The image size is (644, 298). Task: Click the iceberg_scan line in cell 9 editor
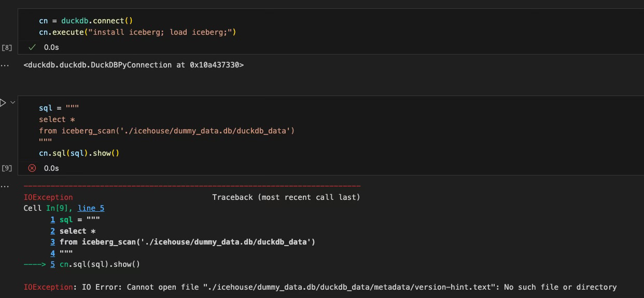(x=166, y=131)
